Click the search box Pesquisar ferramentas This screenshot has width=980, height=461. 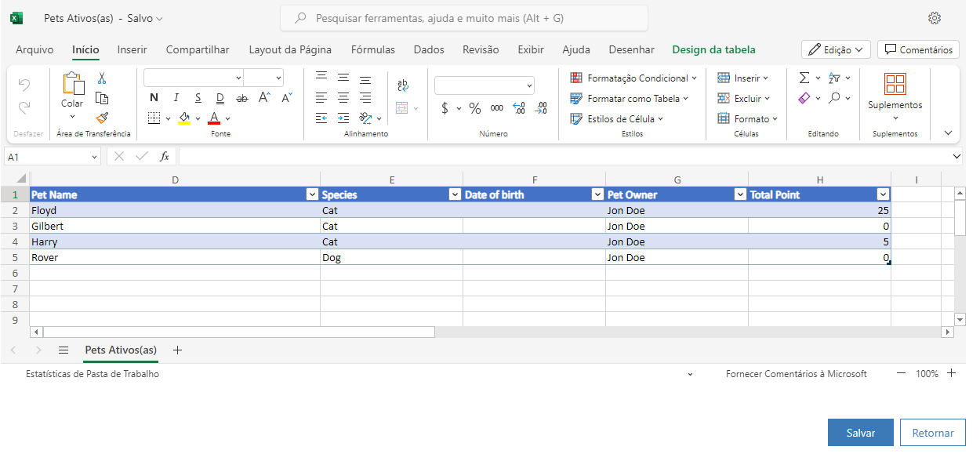click(x=464, y=18)
